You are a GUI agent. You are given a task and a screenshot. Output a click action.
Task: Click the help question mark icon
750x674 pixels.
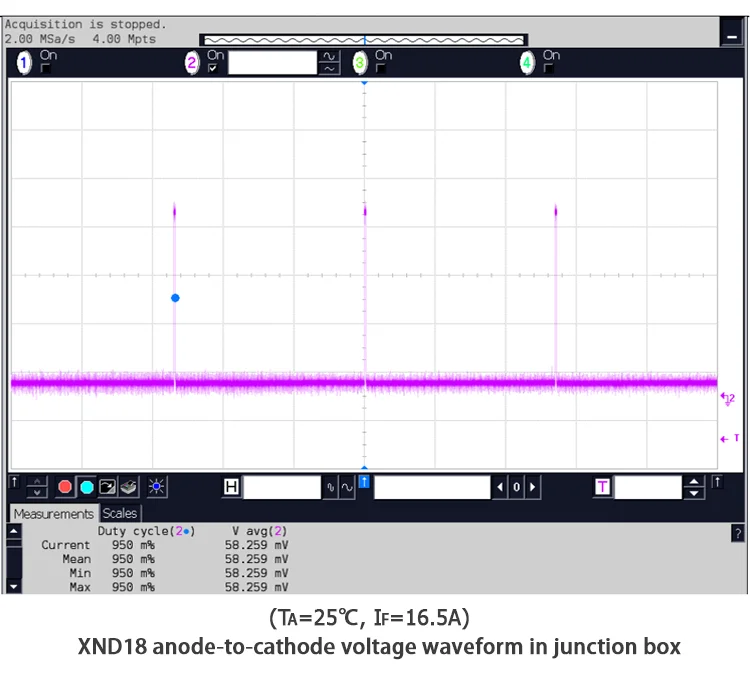pos(738,534)
